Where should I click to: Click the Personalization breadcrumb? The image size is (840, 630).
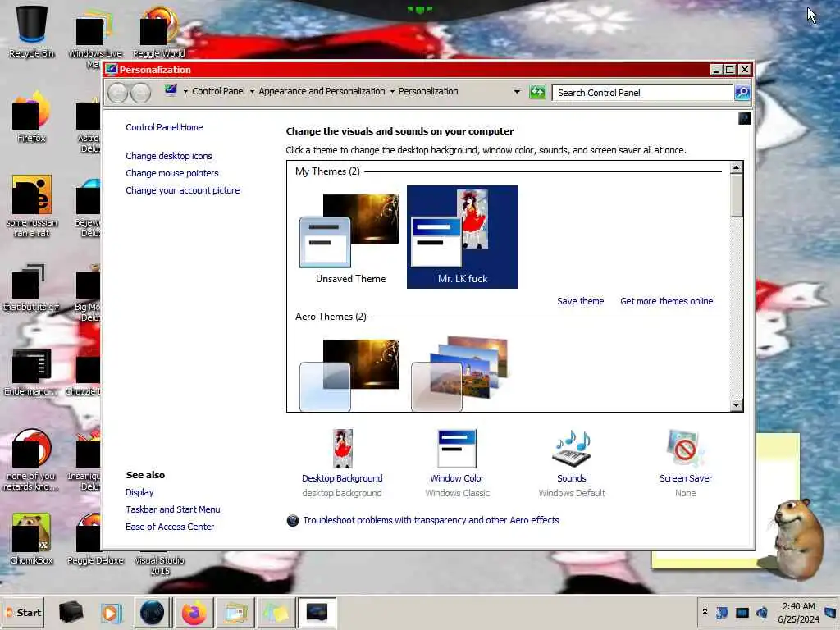428,91
